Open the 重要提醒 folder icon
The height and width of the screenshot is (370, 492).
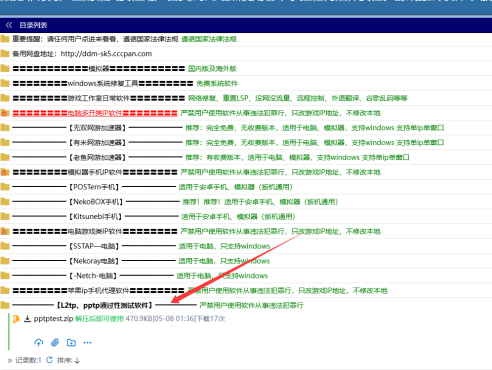click(5, 39)
